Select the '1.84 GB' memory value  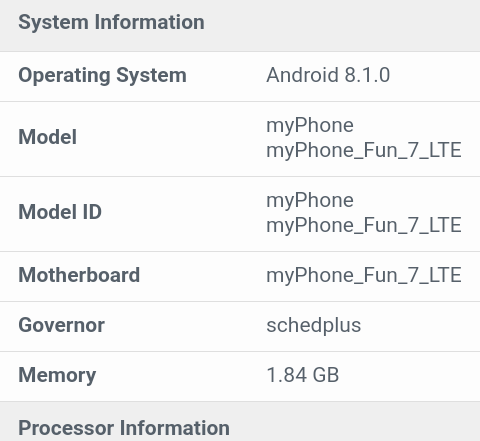(303, 375)
